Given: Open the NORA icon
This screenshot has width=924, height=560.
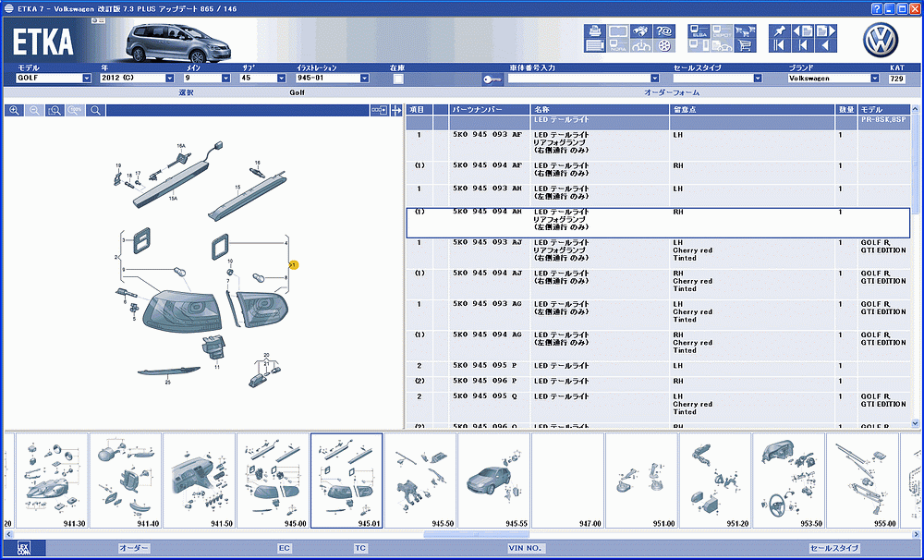Looking at the screenshot, I should [x=618, y=45].
